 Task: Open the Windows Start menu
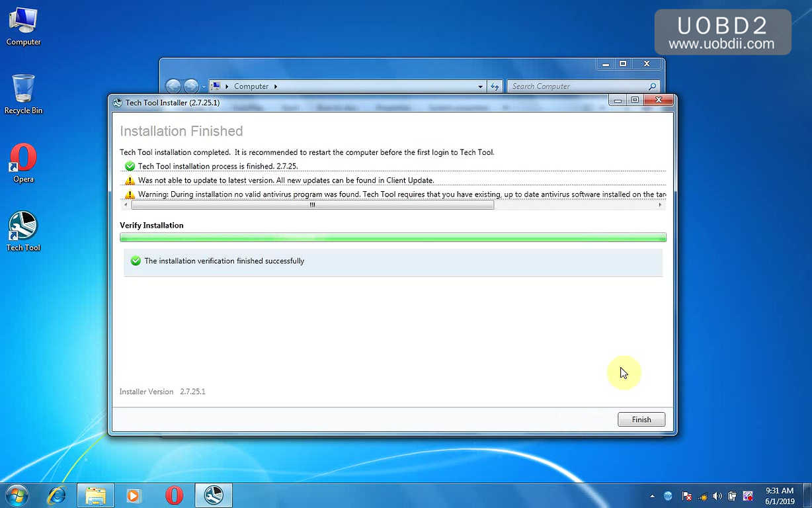17,495
